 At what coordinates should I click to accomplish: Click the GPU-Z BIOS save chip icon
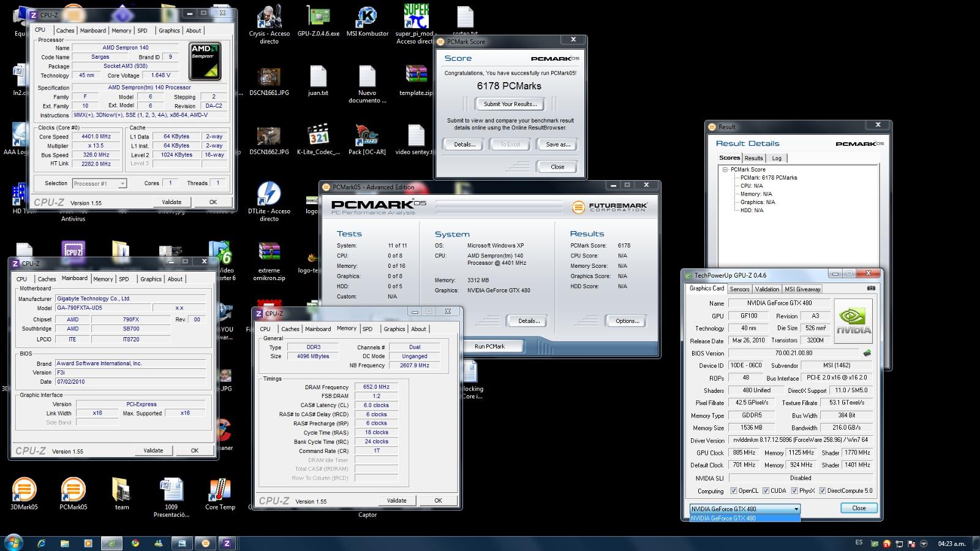(x=867, y=353)
